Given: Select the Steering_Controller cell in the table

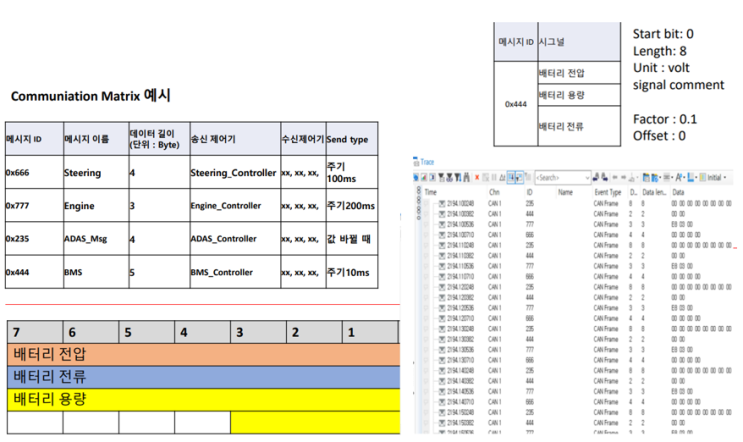Looking at the screenshot, I should (232, 172).
